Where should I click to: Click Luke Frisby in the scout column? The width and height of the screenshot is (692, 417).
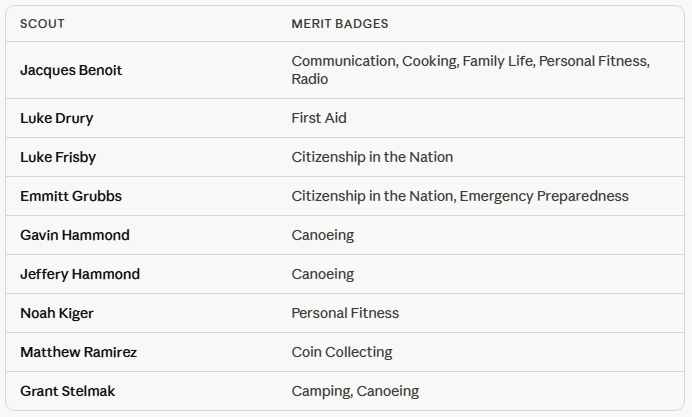click(58, 157)
